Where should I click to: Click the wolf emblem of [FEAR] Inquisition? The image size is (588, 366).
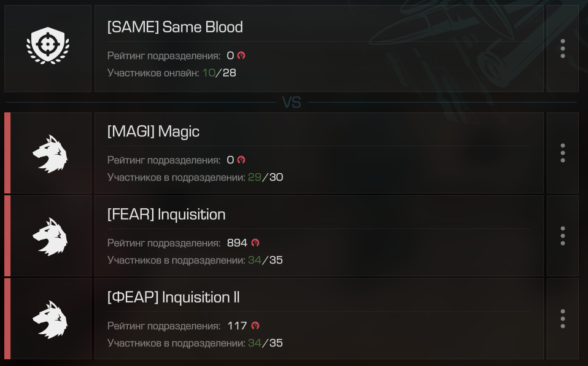tap(50, 237)
